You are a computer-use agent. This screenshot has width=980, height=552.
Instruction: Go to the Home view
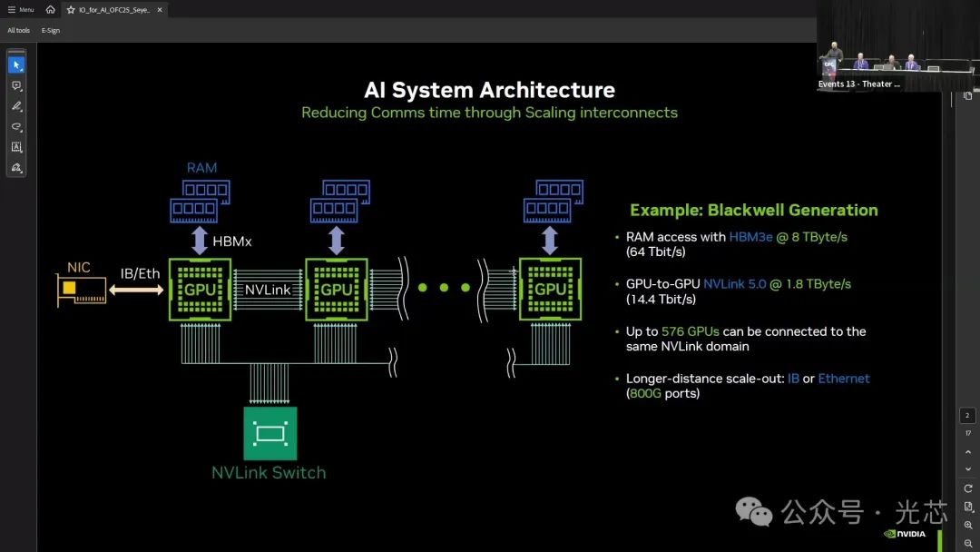click(x=51, y=9)
